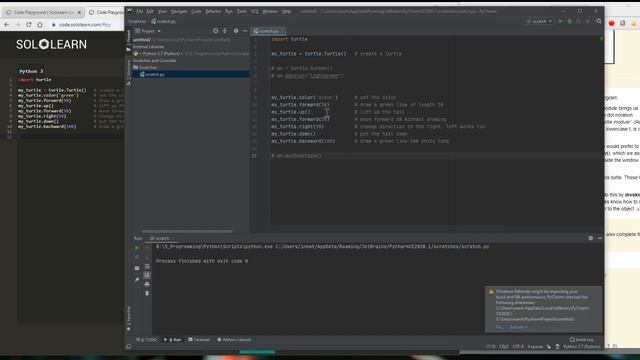Viewport: 640px width, 360px height.
Task: Open the Run menu
Action: pyautogui.click(x=229, y=11)
